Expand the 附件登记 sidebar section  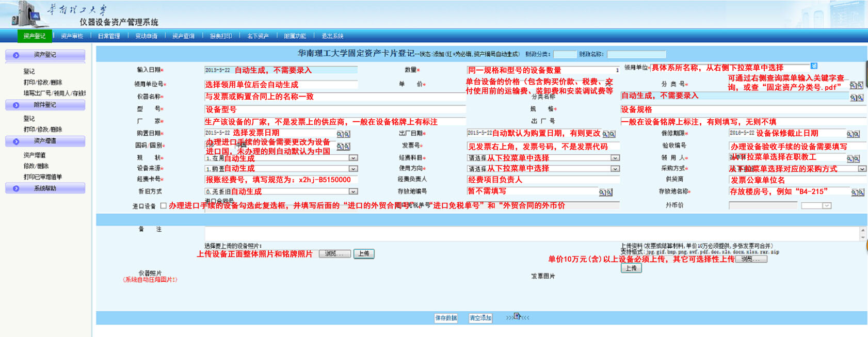coord(45,105)
